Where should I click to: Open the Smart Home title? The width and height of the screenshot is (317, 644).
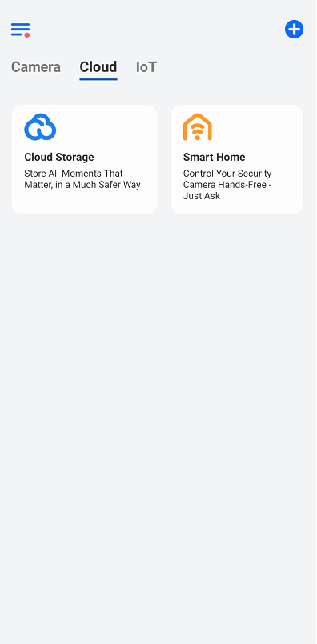tap(215, 157)
